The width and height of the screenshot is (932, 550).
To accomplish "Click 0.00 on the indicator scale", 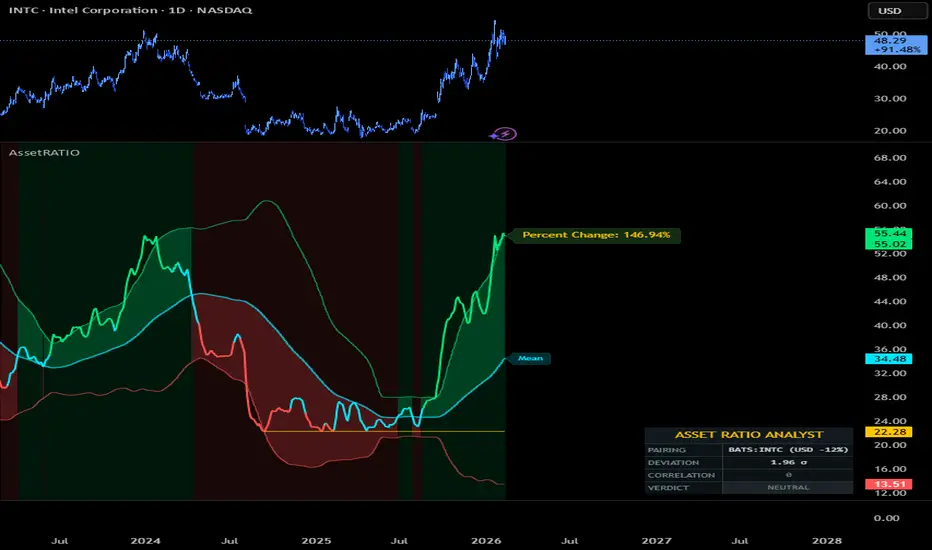I will click(886, 518).
